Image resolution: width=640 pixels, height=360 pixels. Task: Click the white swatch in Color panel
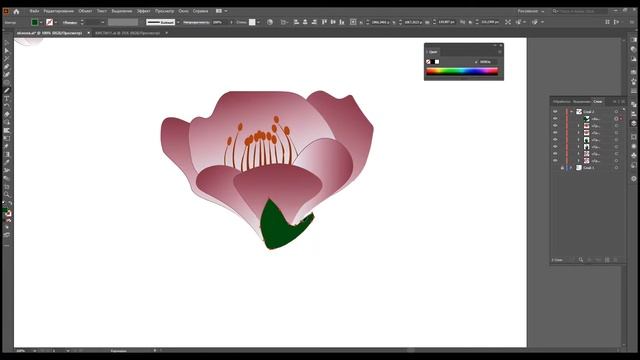(x=437, y=62)
